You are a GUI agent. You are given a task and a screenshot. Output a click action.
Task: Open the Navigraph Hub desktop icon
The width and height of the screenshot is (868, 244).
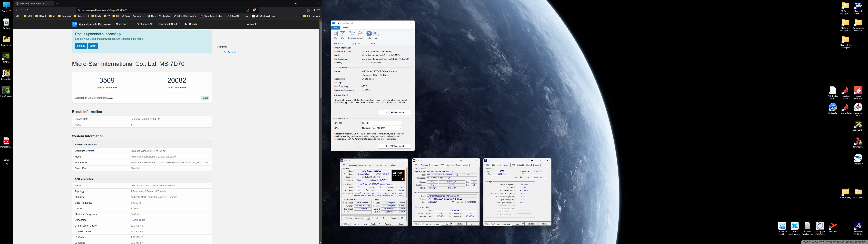[x=858, y=110]
